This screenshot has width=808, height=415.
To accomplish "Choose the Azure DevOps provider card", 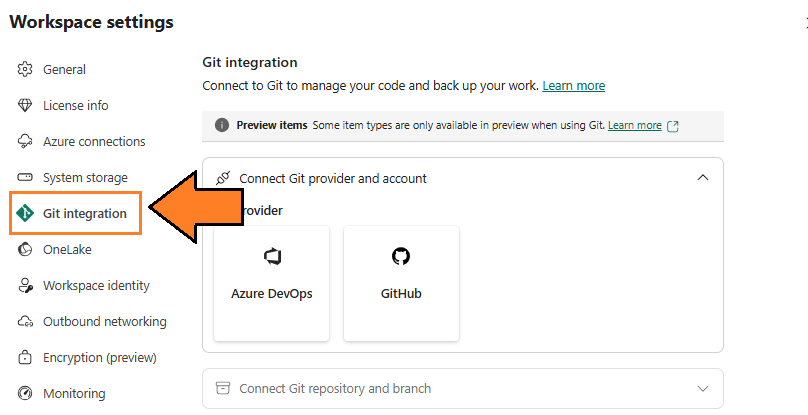I will (271, 283).
